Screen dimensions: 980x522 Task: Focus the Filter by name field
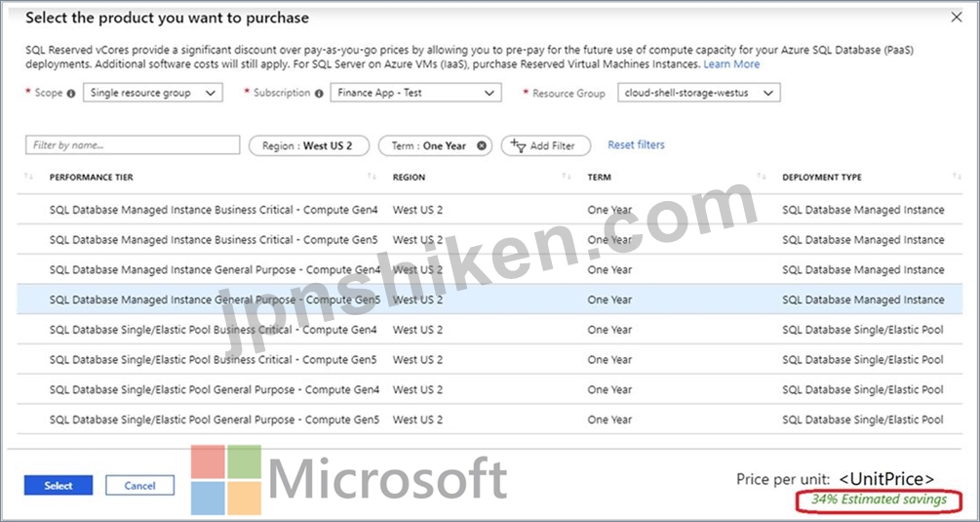[133, 145]
